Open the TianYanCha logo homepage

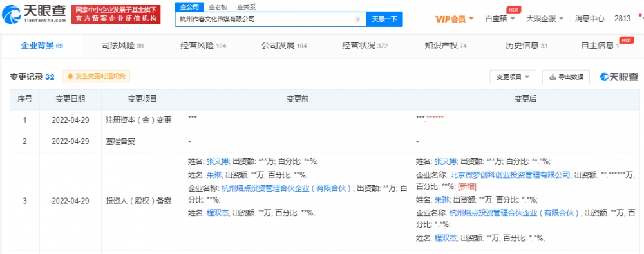coord(33,14)
